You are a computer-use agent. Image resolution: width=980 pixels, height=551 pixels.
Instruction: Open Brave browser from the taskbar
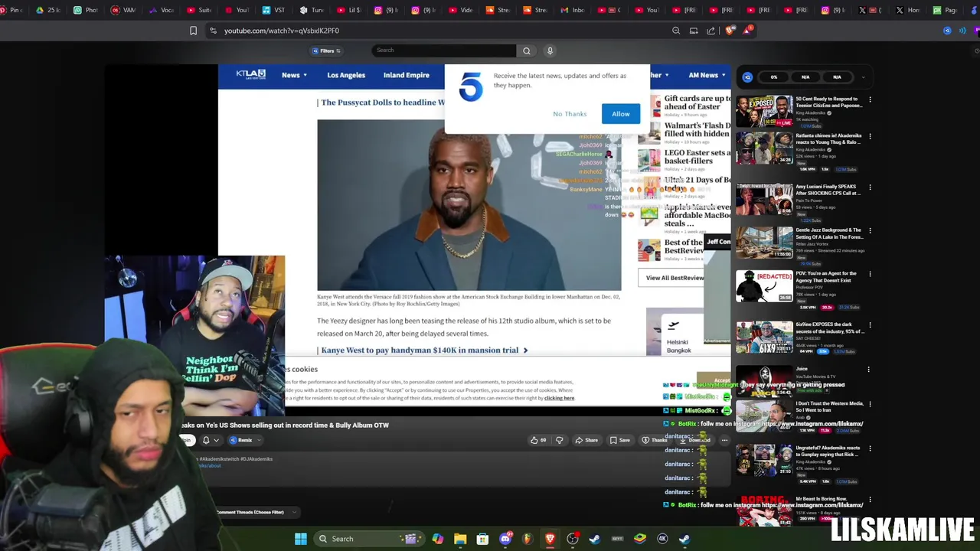550,539
